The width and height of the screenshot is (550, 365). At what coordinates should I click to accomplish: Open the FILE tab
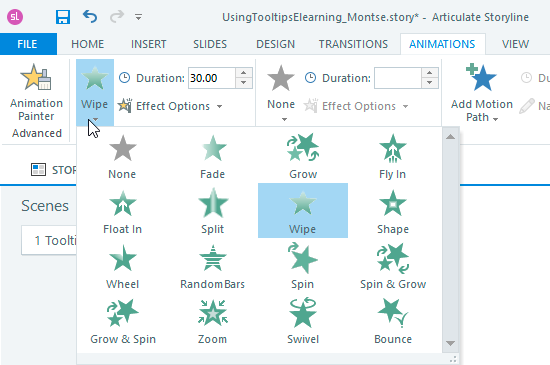[28, 44]
